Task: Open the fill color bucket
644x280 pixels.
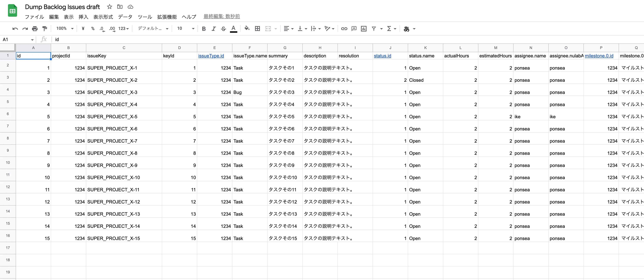Action: click(247, 28)
